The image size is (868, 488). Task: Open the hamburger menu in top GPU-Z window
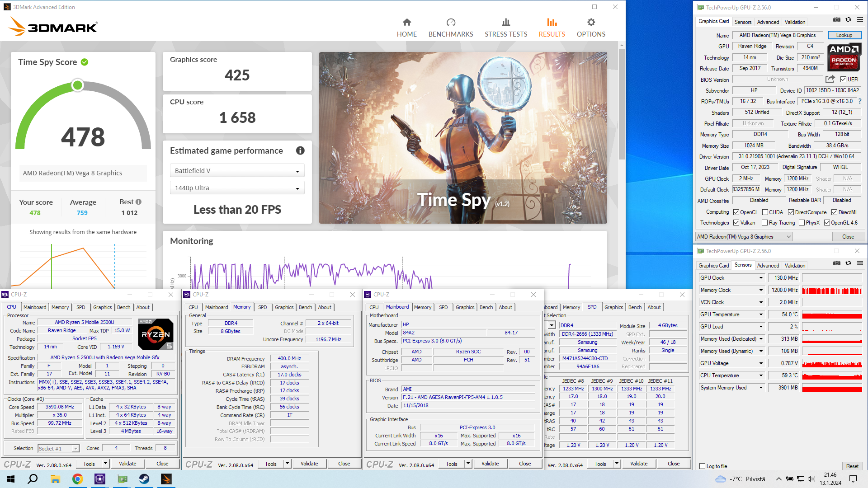click(860, 19)
